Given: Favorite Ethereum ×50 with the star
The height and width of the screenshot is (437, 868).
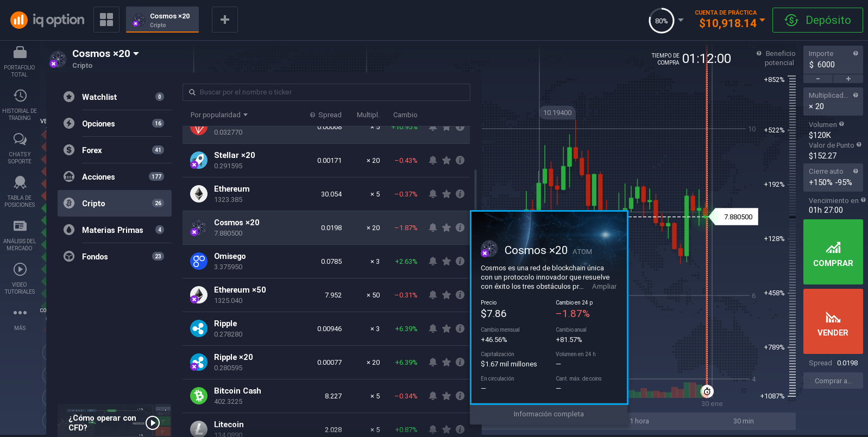Looking at the screenshot, I should 446,295.
